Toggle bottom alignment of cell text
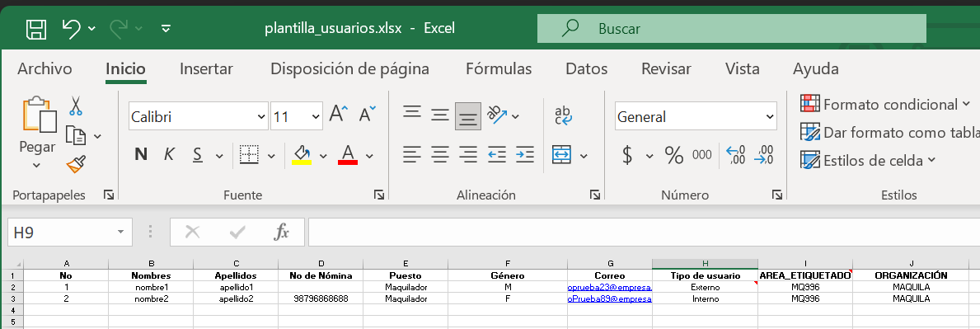The height and width of the screenshot is (329, 980). click(x=468, y=116)
